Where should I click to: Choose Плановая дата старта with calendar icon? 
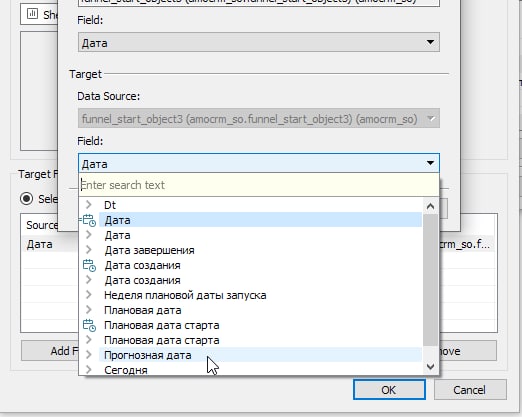tap(260, 325)
